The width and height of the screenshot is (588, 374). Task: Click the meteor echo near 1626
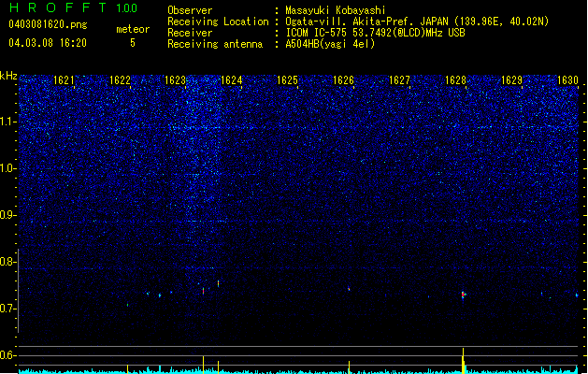coord(349,289)
